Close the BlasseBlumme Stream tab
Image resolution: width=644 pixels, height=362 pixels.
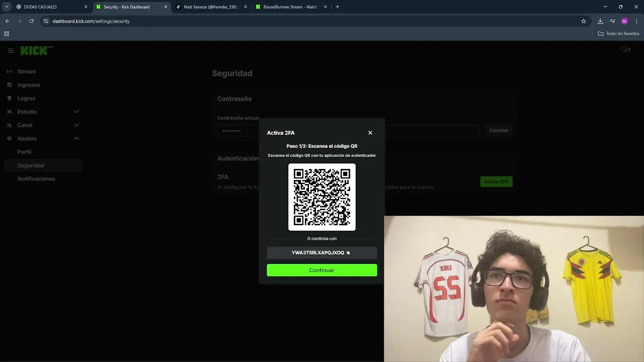coord(326,7)
